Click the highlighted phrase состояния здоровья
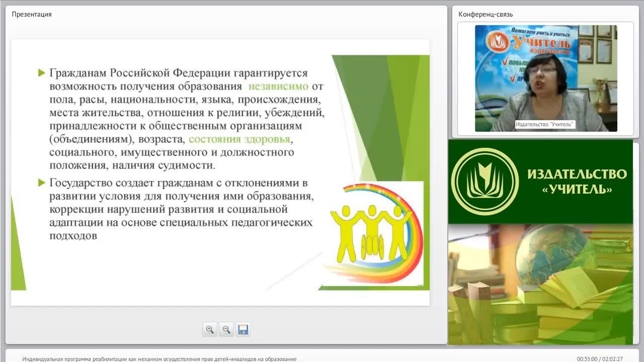644x362 pixels. 239,139
